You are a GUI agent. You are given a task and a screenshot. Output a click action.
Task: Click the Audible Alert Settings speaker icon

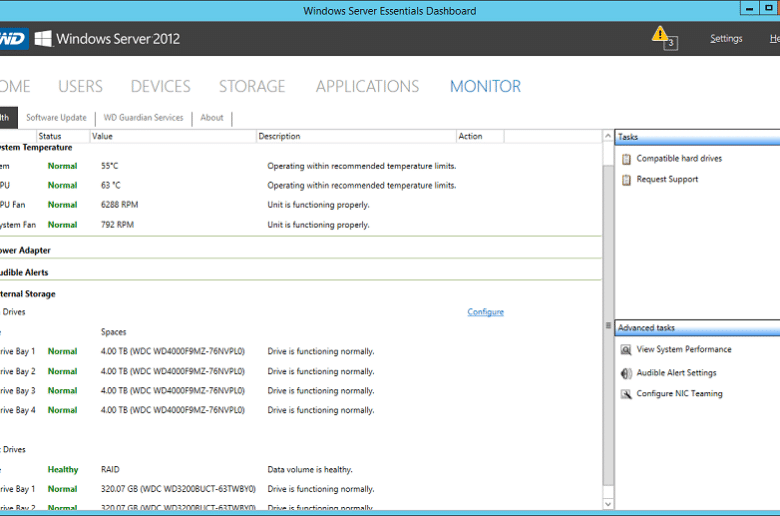pos(626,373)
